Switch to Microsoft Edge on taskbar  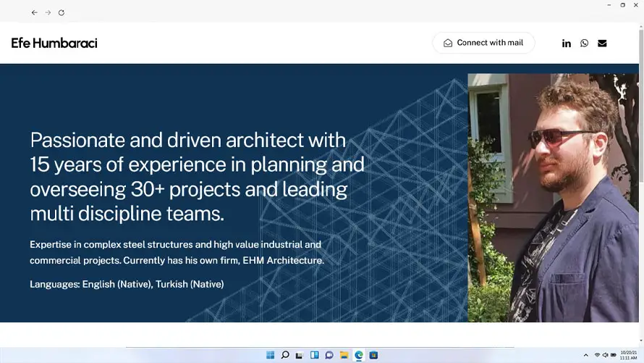click(x=359, y=355)
